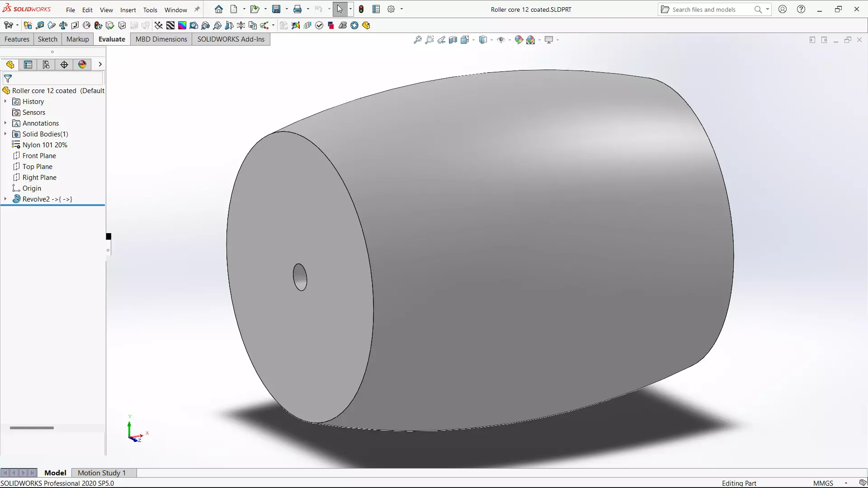Screen dimensions: 868x488
Task: Open the Save dropdown arrow
Action: pyautogui.click(x=287, y=9)
